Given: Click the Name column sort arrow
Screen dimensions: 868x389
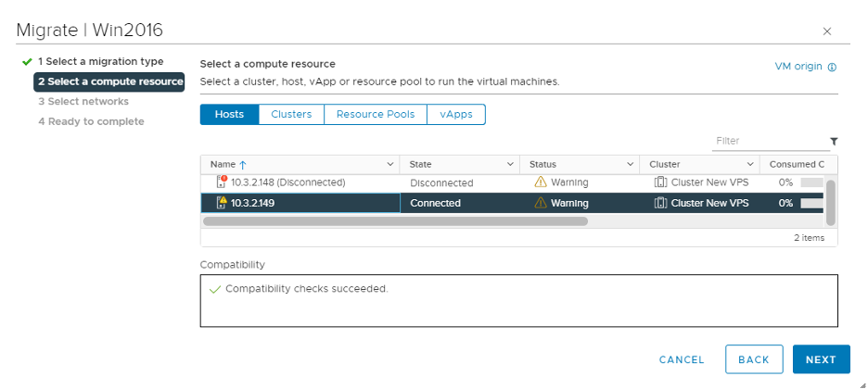Looking at the screenshot, I should point(243,165).
